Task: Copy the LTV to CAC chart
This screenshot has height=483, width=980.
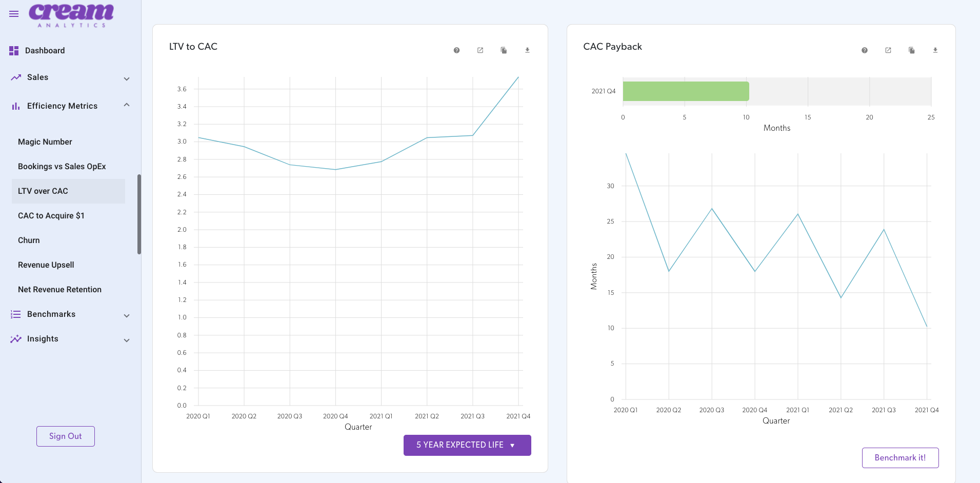Action: click(x=504, y=50)
